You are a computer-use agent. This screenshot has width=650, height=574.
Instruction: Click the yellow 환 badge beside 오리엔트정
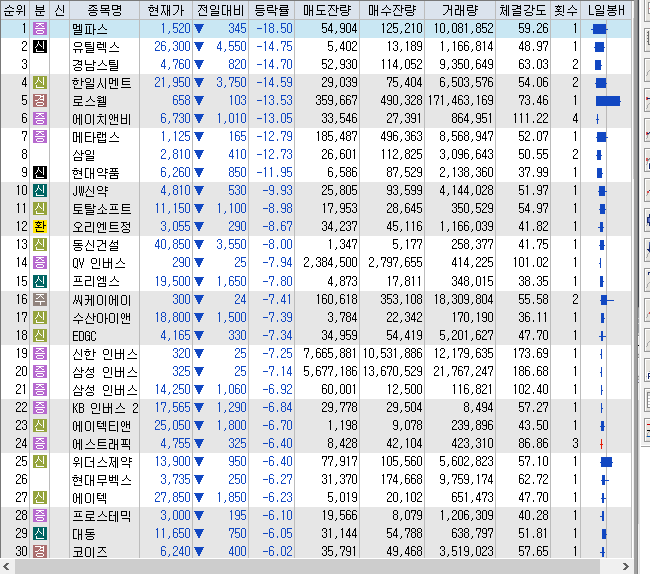[x=40, y=227]
